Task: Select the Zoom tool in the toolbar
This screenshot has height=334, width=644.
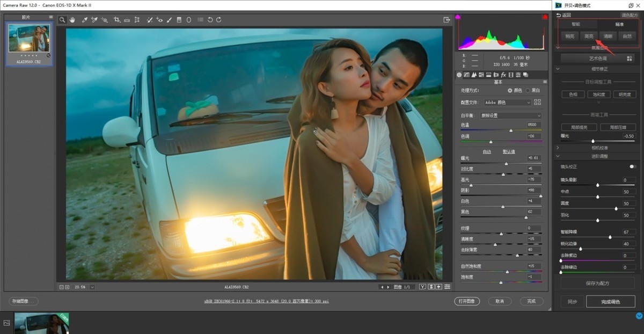Action: [x=62, y=20]
